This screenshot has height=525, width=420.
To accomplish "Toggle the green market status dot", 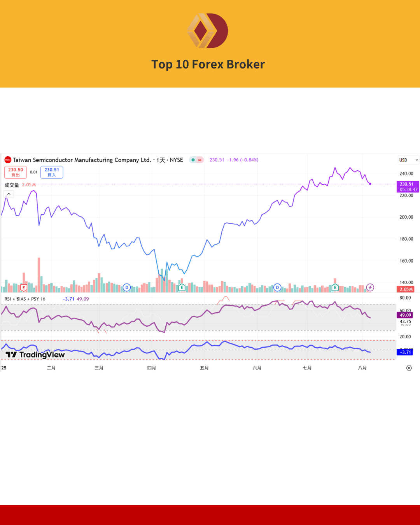I will tap(193, 160).
